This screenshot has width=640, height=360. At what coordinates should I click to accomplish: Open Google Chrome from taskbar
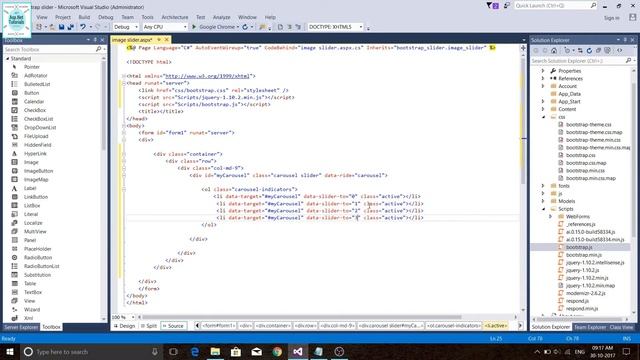point(277,352)
